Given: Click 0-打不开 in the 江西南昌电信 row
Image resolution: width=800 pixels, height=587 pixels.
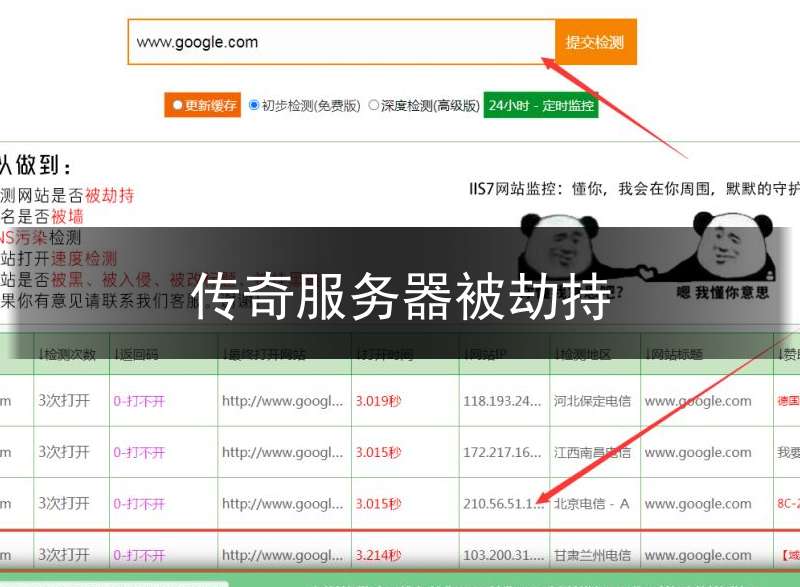Looking at the screenshot, I should (139, 452).
